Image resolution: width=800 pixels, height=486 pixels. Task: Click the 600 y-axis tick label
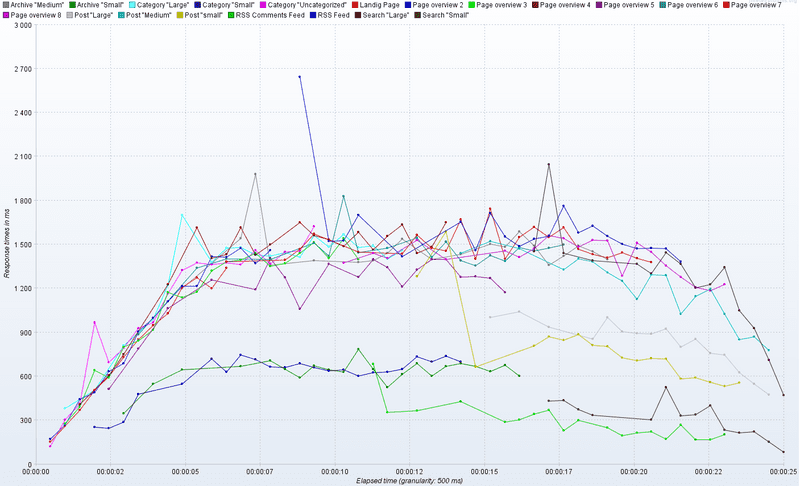pos(27,376)
